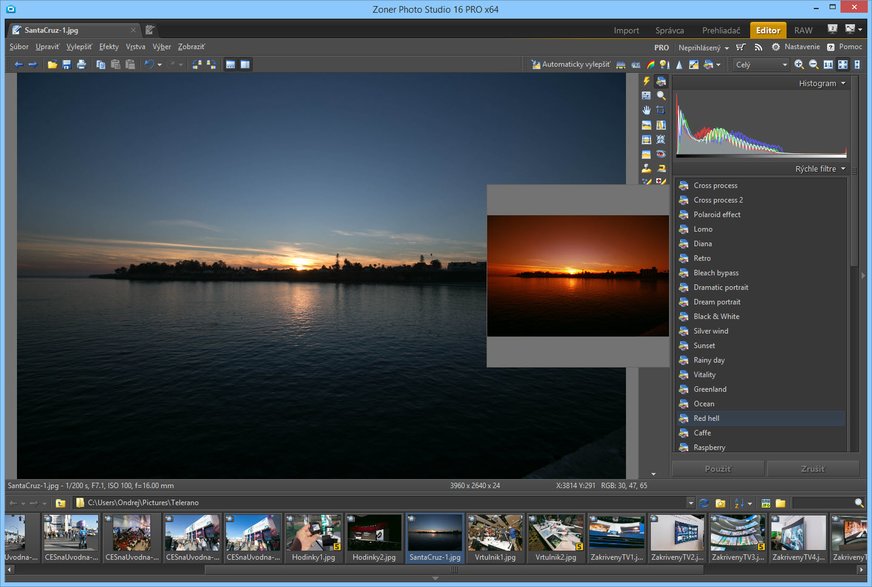The image size is (872, 587).
Task: Click the shopping cart icon
Action: click(x=740, y=47)
